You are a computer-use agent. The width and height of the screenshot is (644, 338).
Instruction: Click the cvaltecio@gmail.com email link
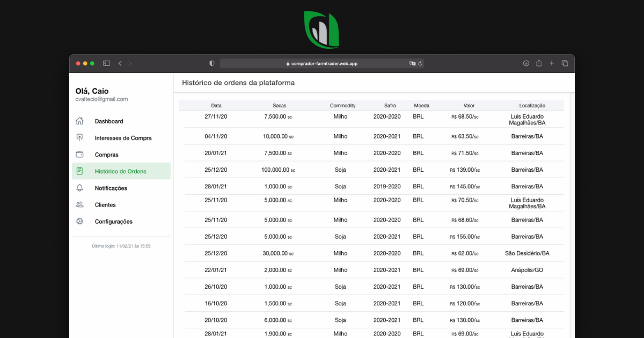pos(102,99)
